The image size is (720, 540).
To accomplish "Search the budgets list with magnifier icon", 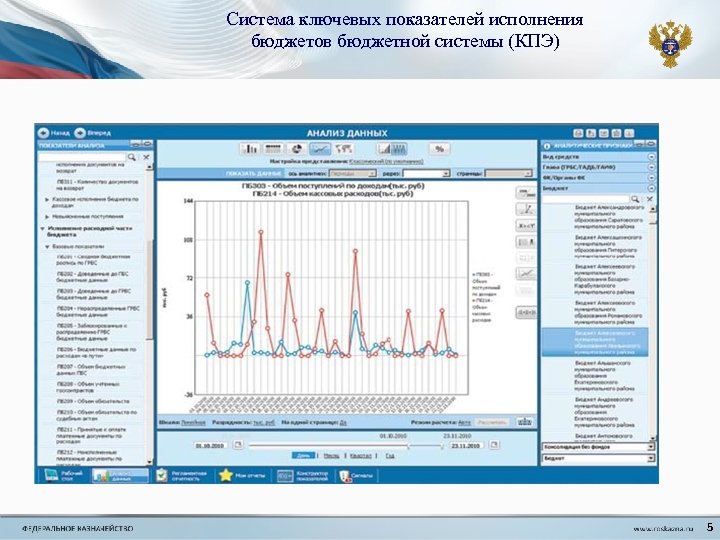I will click(x=635, y=199).
